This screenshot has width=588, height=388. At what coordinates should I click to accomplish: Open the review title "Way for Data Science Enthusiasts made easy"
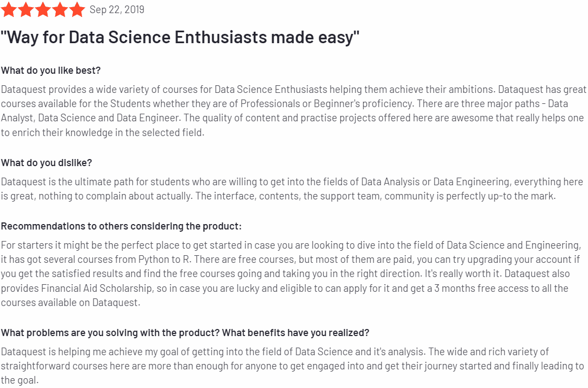pyautogui.click(x=180, y=37)
